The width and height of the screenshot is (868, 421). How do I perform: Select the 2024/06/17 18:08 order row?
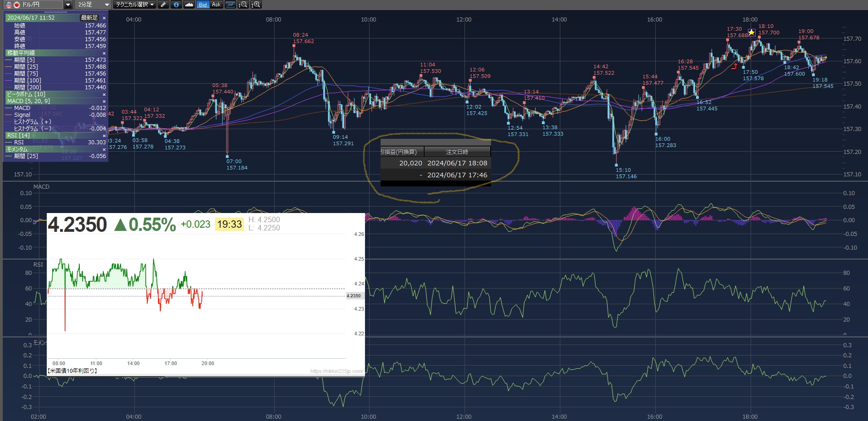point(435,163)
